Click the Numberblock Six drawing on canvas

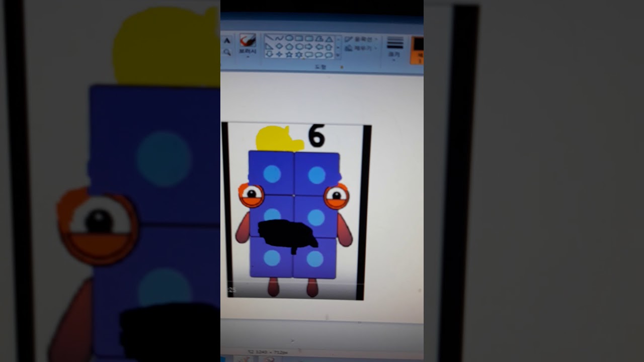pyautogui.click(x=294, y=211)
